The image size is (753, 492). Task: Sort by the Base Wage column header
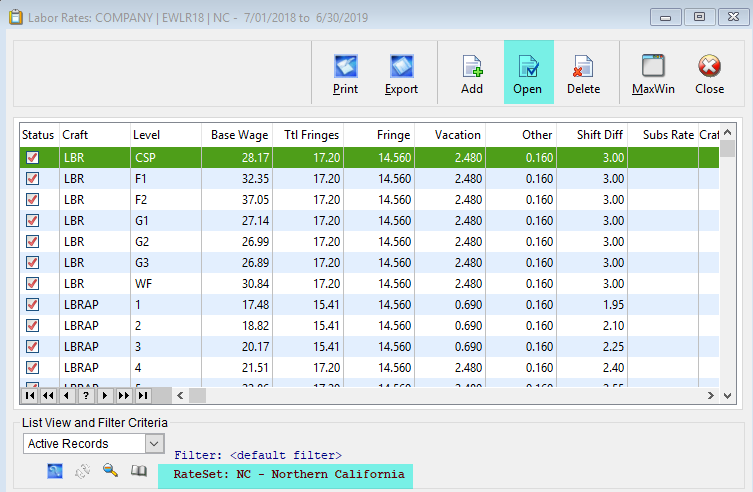[237, 135]
